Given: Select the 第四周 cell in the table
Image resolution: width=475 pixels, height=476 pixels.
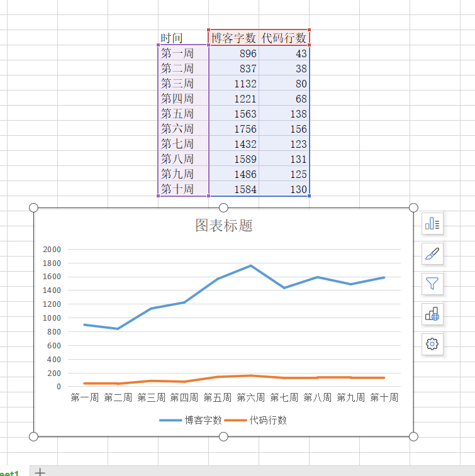Looking at the screenshot, I should (x=184, y=98).
